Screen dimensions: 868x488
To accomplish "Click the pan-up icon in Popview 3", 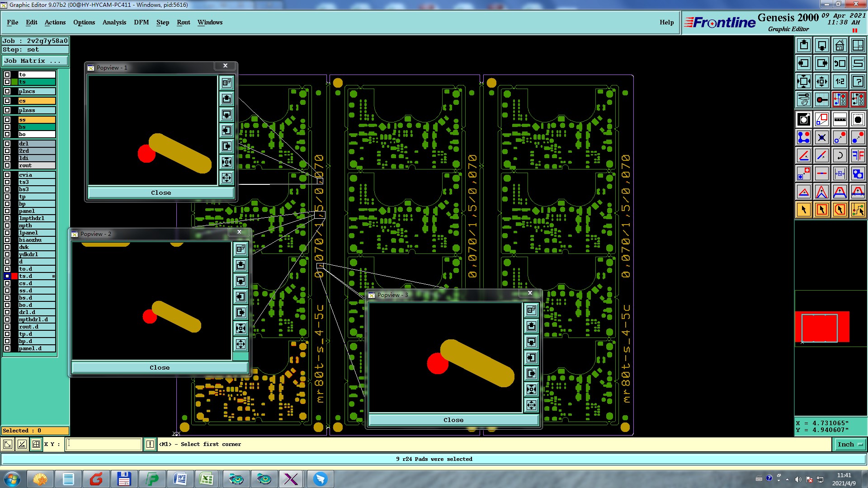I will point(531,326).
